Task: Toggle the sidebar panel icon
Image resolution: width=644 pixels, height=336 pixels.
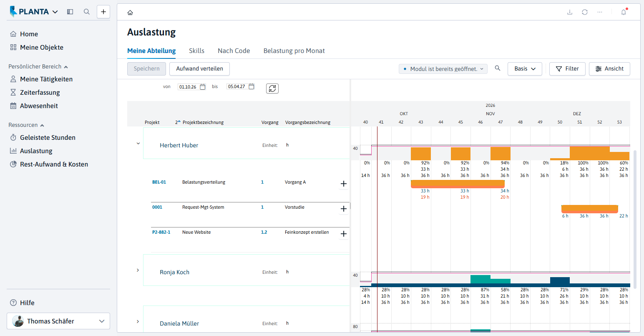Action: click(x=70, y=12)
